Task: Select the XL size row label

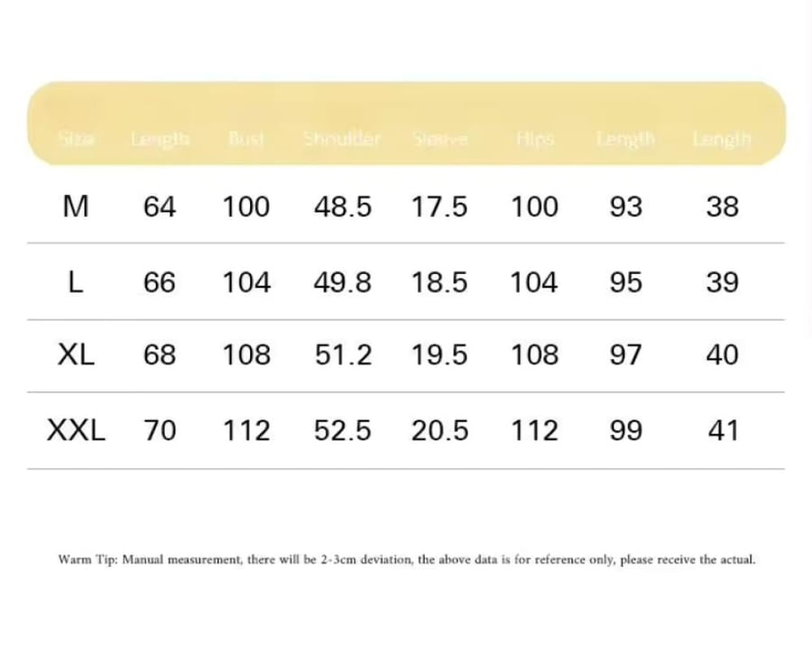Action: (x=76, y=355)
